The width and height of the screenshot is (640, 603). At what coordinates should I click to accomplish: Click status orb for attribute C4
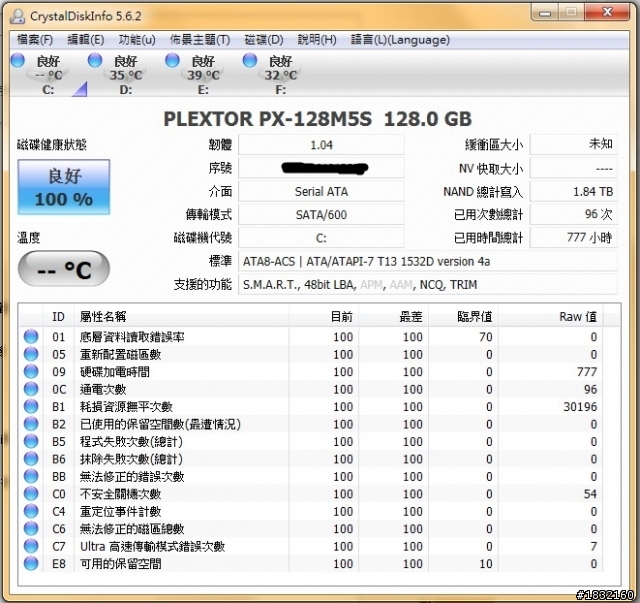[31, 511]
